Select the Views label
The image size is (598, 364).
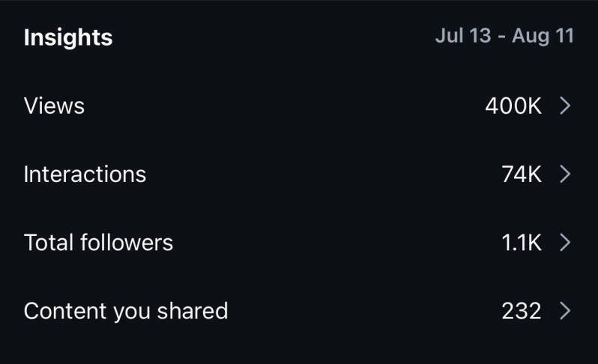click(x=54, y=106)
